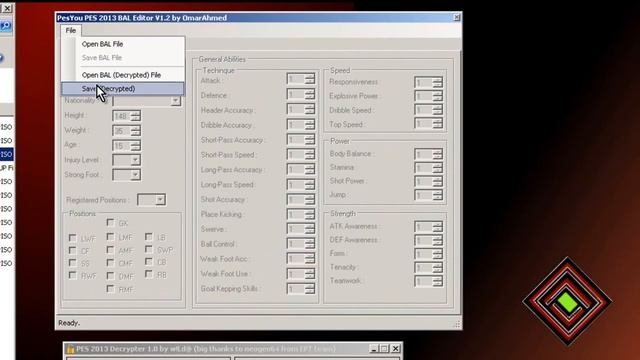Viewport: 640px width, 360px height.
Task: Click the Attack value spinner
Action: pyautogui.click(x=310, y=79)
